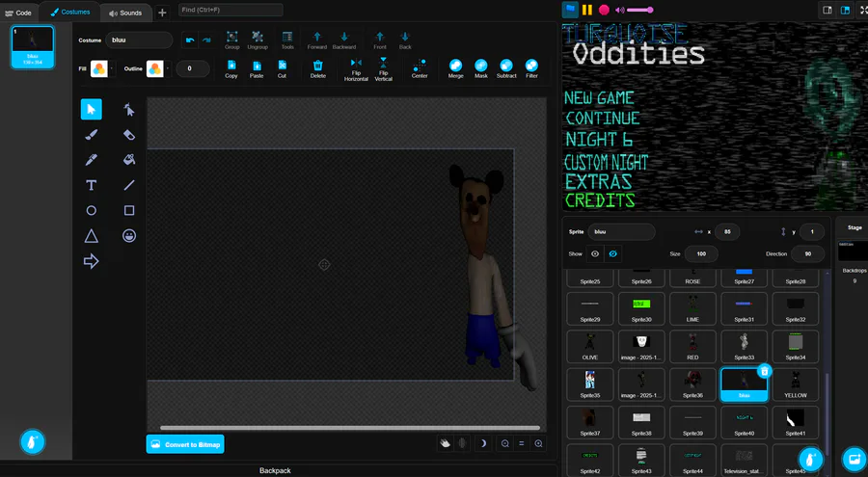868x477 pixels.
Task: Undo the last costume edit
Action: pyautogui.click(x=190, y=40)
